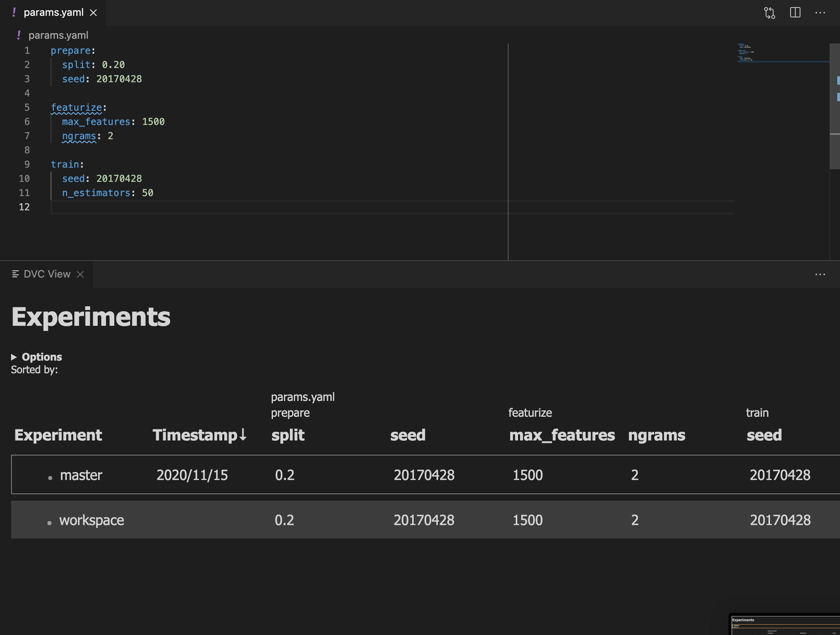Click the warning indicator on params.yaml tab
The width and height of the screenshot is (840, 635).
click(14, 12)
